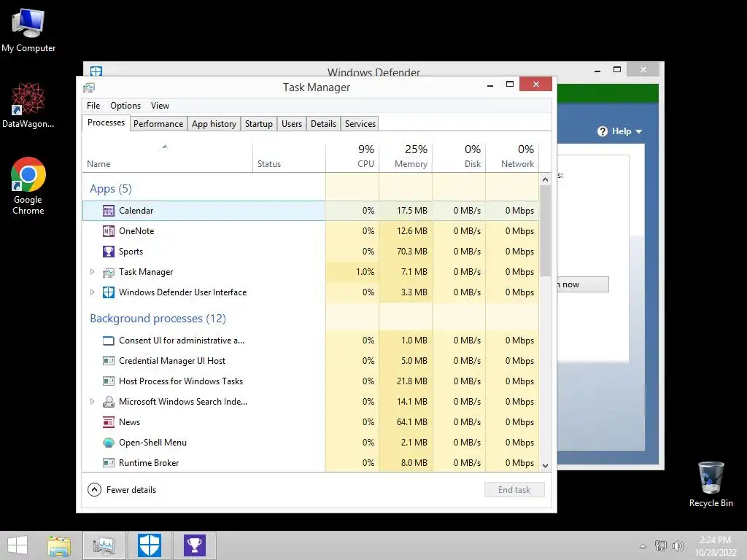Open the File menu
Image resolution: width=747 pixels, height=560 pixels.
coord(93,106)
